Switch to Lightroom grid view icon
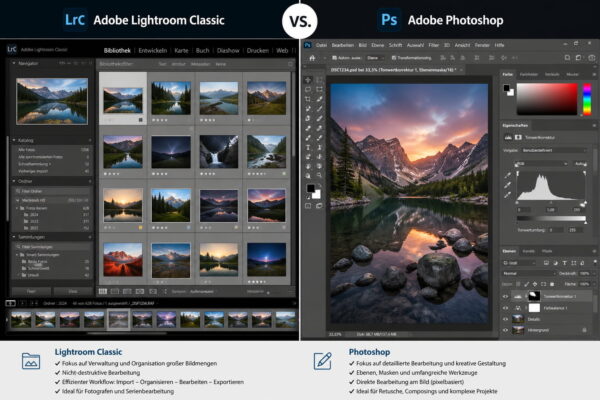The height and width of the screenshot is (400, 600). coord(103,292)
